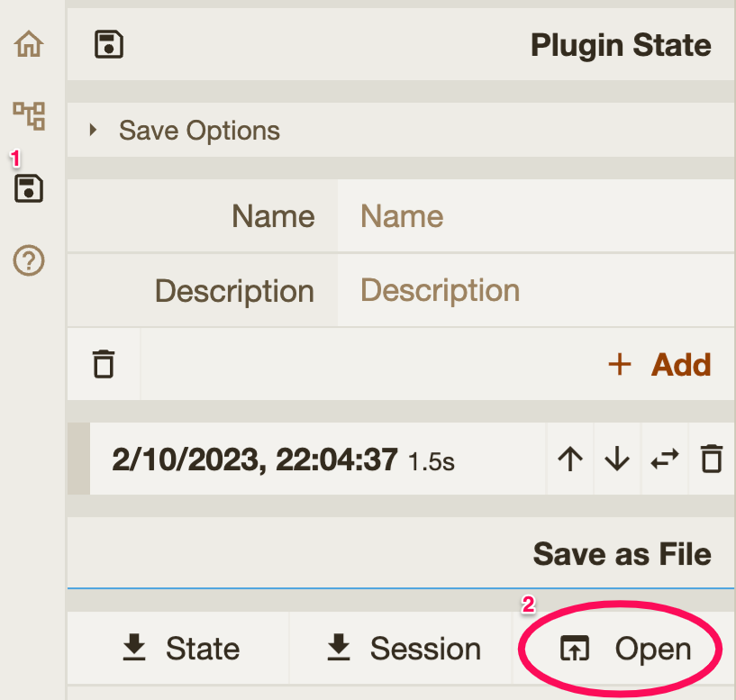736x700 pixels.
Task: Click the Plugin State header title
Action: point(620,45)
